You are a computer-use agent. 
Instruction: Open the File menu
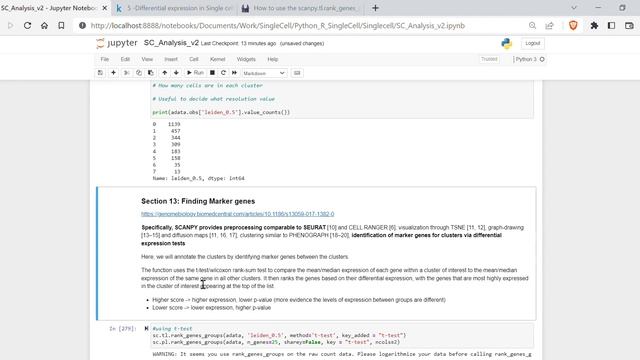(105, 59)
